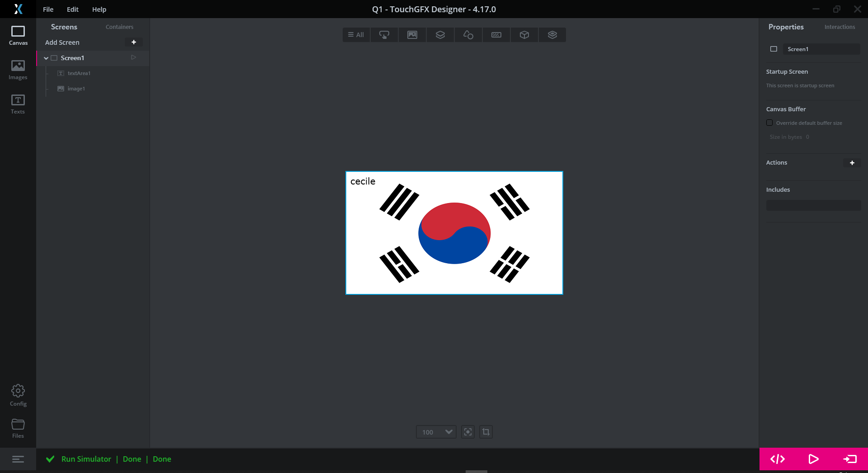868x473 pixels.
Task: Open the Progress Indicators widget category
Action: [496, 35]
